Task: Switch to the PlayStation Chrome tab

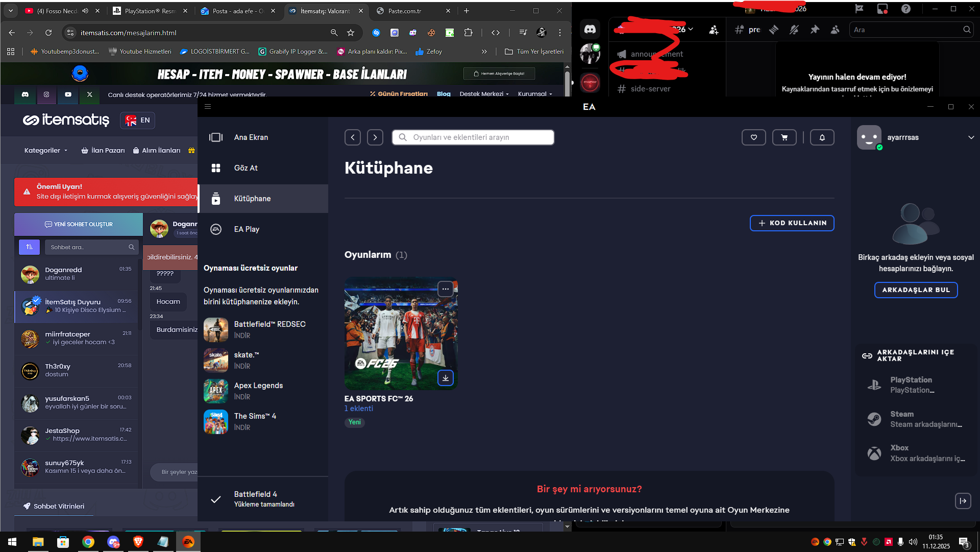Action: click(150, 11)
